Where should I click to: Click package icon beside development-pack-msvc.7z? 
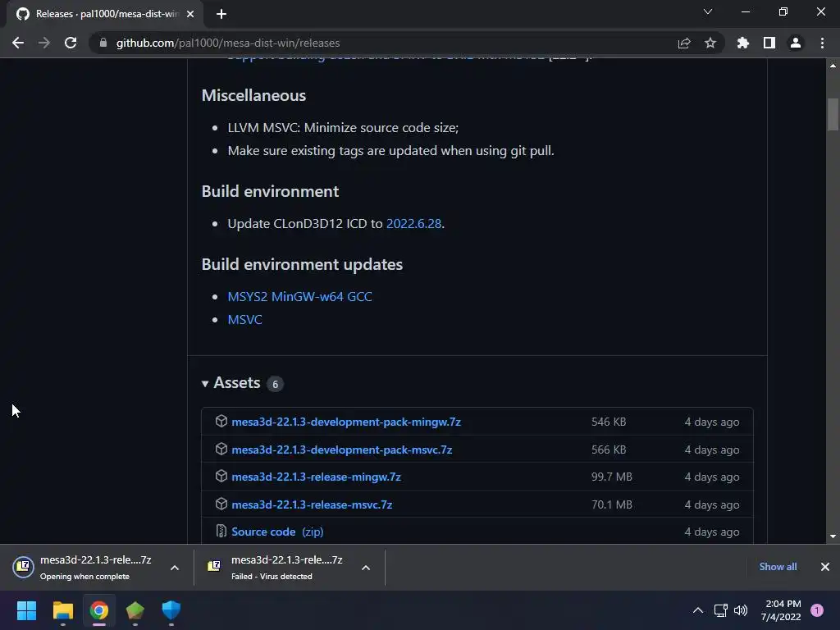tap(221, 449)
